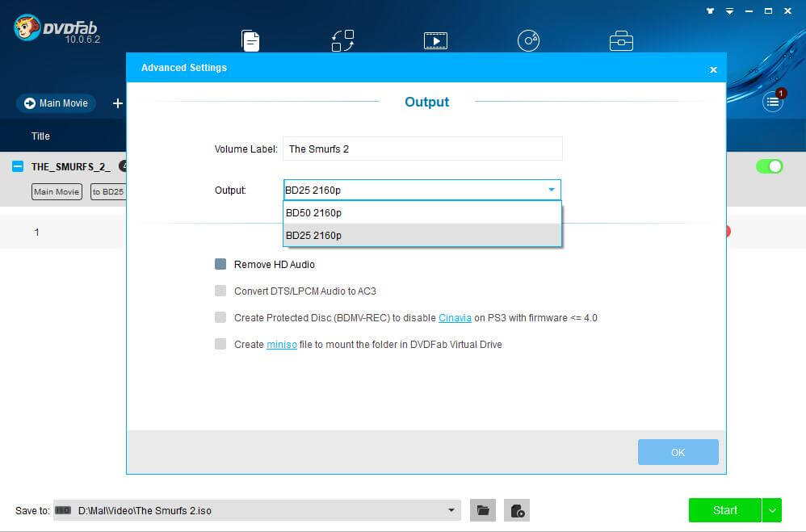Open the Copy module icon

point(250,40)
